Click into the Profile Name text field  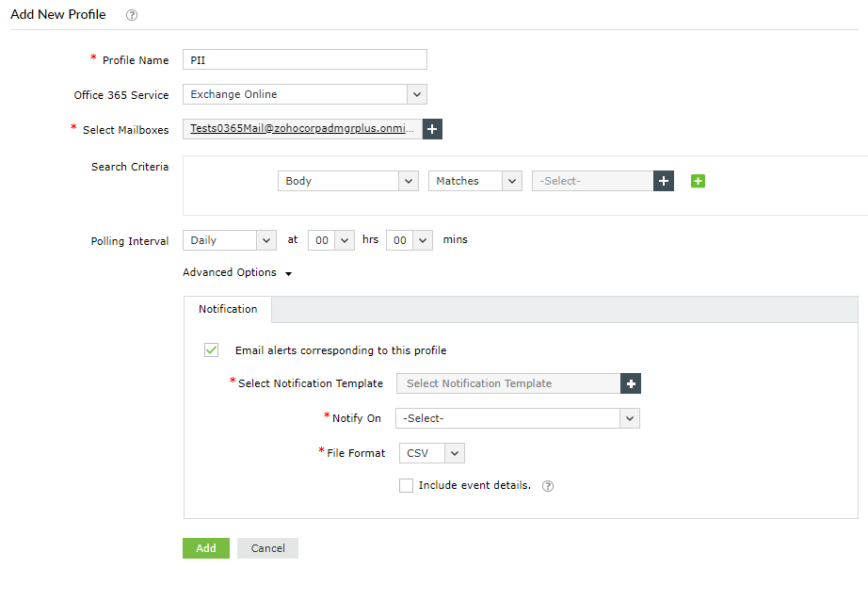click(x=304, y=60)
